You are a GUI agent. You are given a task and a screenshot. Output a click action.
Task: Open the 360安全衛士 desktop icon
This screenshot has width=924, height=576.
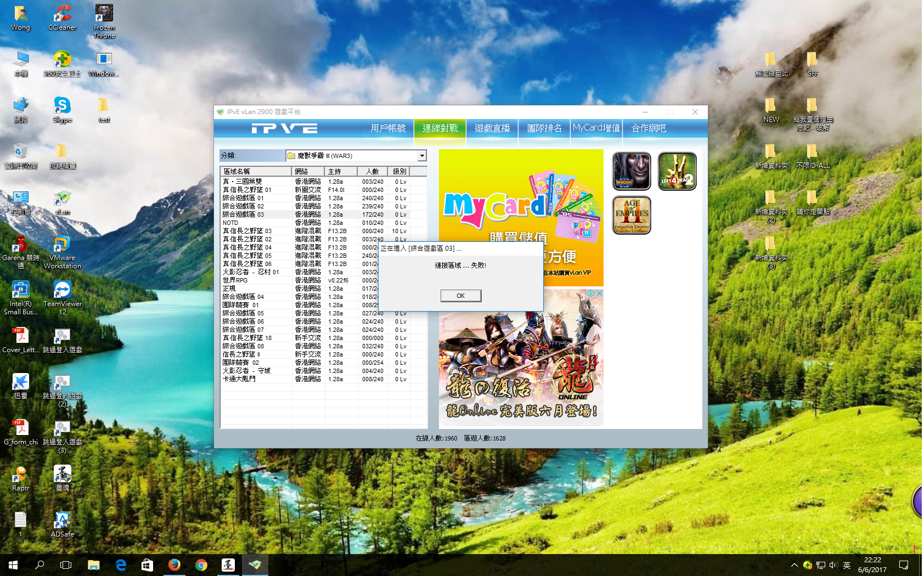(x=62, y=64)
